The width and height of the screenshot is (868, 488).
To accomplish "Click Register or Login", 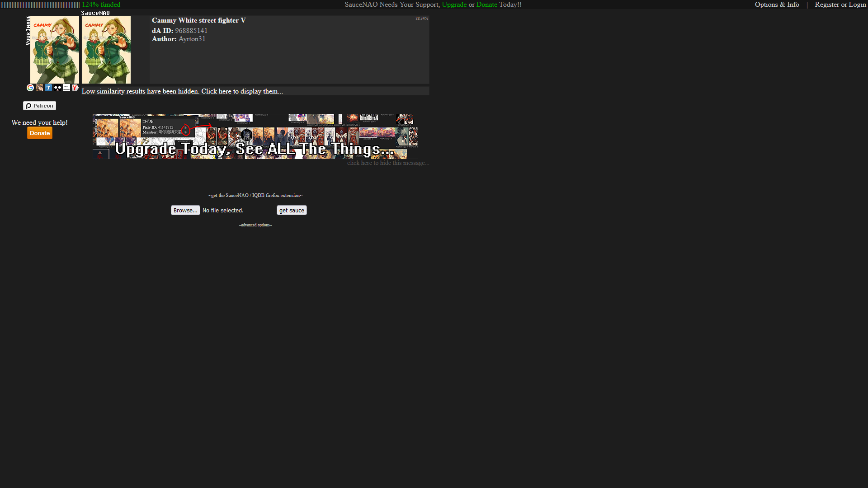I will coord(840,5).
